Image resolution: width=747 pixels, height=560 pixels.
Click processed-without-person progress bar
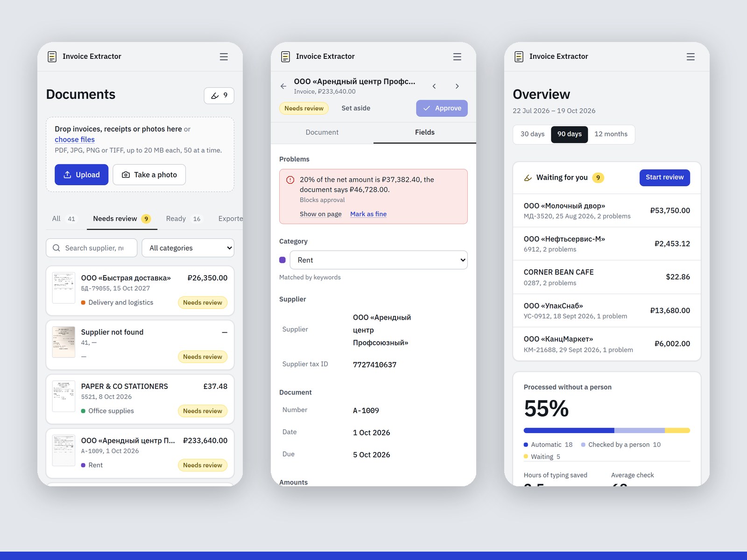(x=607, y=430)
